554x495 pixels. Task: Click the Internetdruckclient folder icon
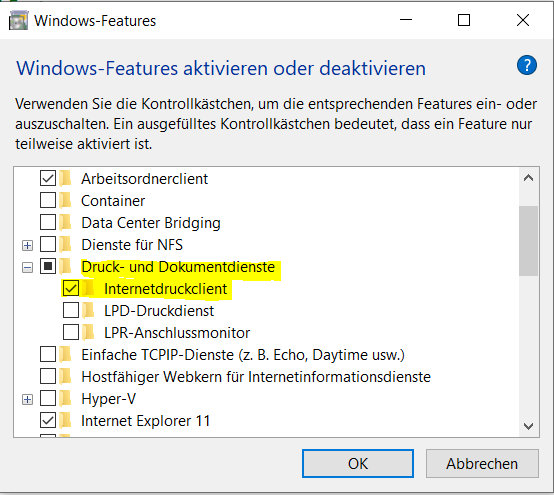pyautogui.click(x=88, y=289)
